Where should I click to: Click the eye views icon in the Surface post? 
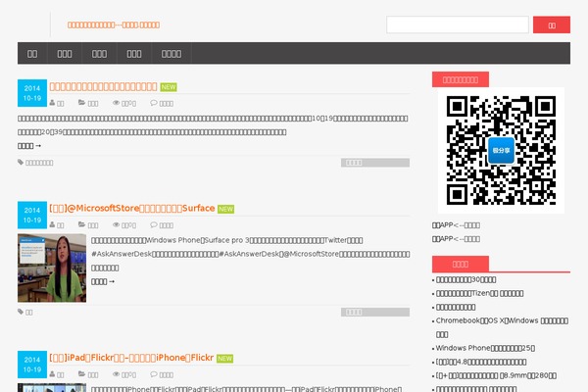pyautogui.click(x=117, y=224)
